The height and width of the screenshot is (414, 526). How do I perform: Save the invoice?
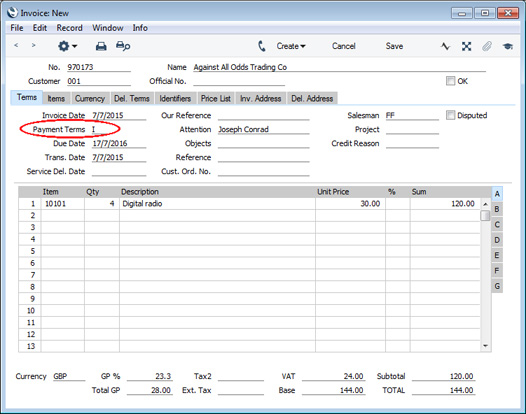(x=394, y=46)
